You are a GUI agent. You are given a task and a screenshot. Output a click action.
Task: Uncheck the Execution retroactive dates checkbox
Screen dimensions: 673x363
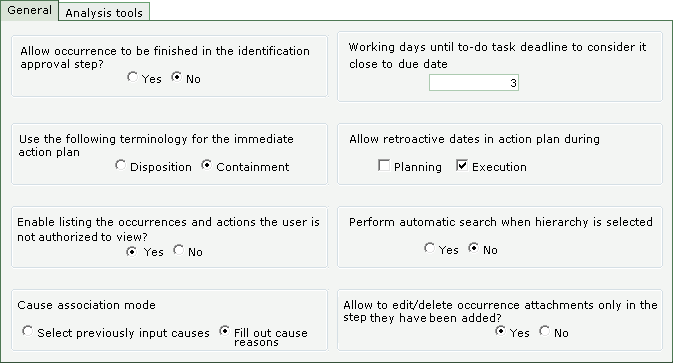tap(462, 165)
